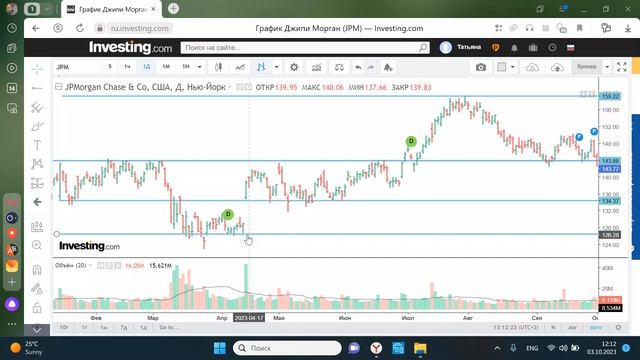Open the pitchfork drawing tools
640x360 pixels.
pos(37,107)
